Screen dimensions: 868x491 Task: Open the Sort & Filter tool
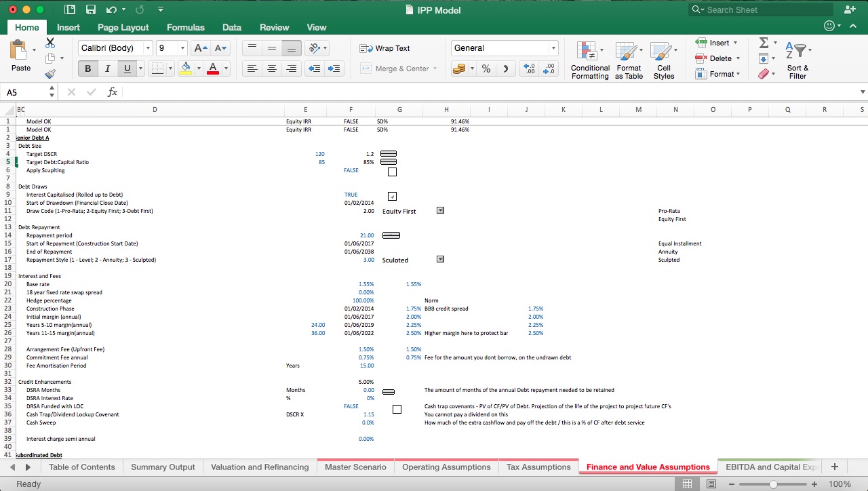797,60
